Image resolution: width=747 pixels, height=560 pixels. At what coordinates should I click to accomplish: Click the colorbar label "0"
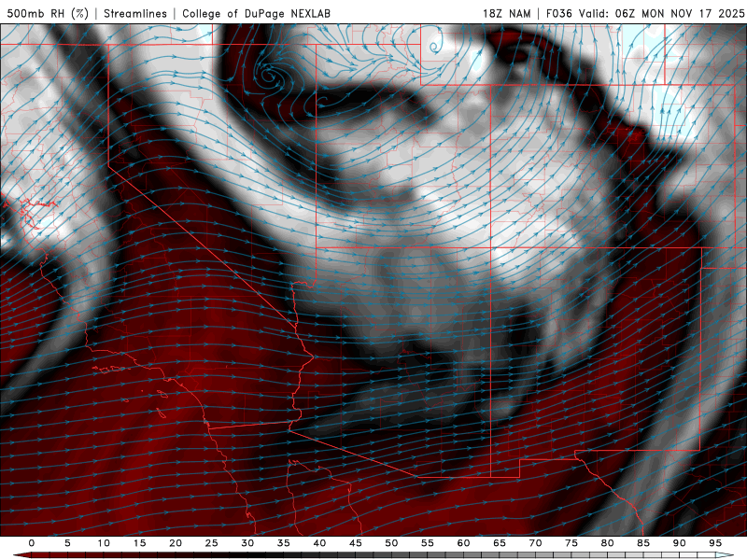(32, 543)
